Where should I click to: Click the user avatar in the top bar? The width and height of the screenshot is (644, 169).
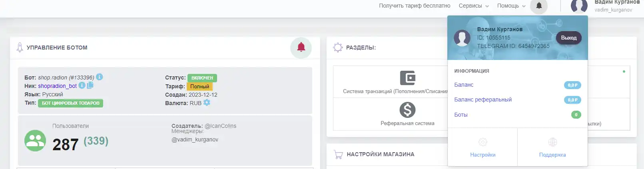pyautogui.click(x=579, y=6)
